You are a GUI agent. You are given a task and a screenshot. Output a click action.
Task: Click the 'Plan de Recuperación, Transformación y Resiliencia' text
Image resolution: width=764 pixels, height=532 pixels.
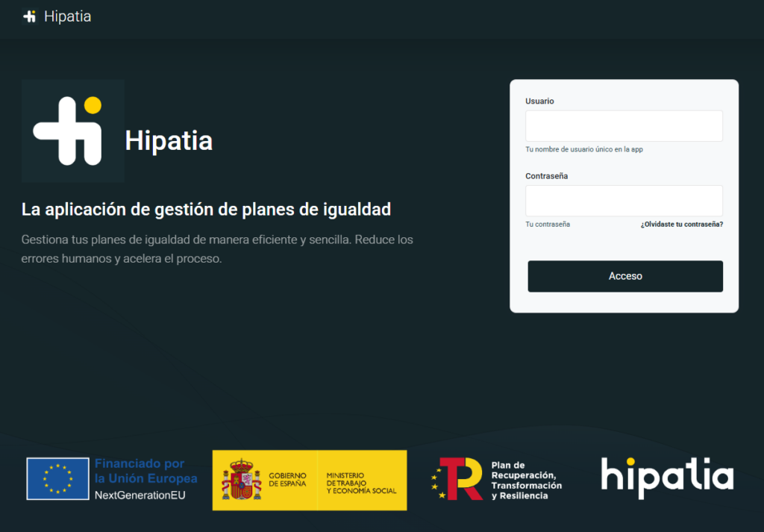click(x=526, y=481)
